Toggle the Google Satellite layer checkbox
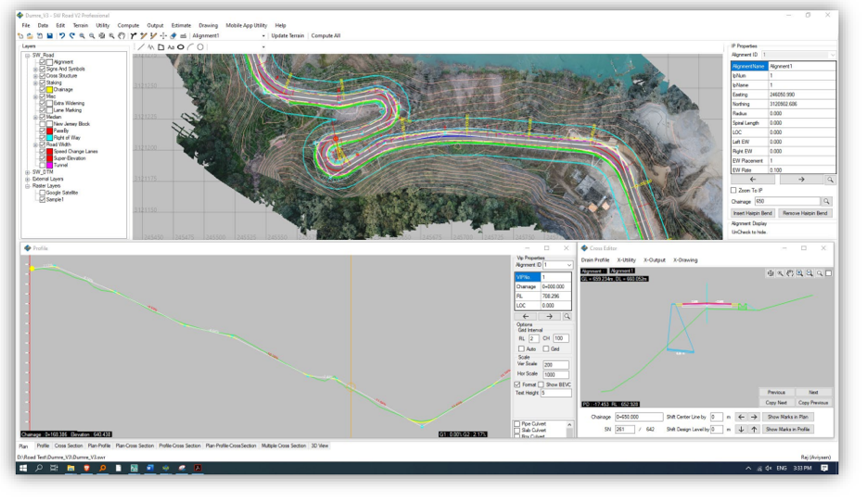The height and width of the screenshot is (504, 868). point(43,192)
